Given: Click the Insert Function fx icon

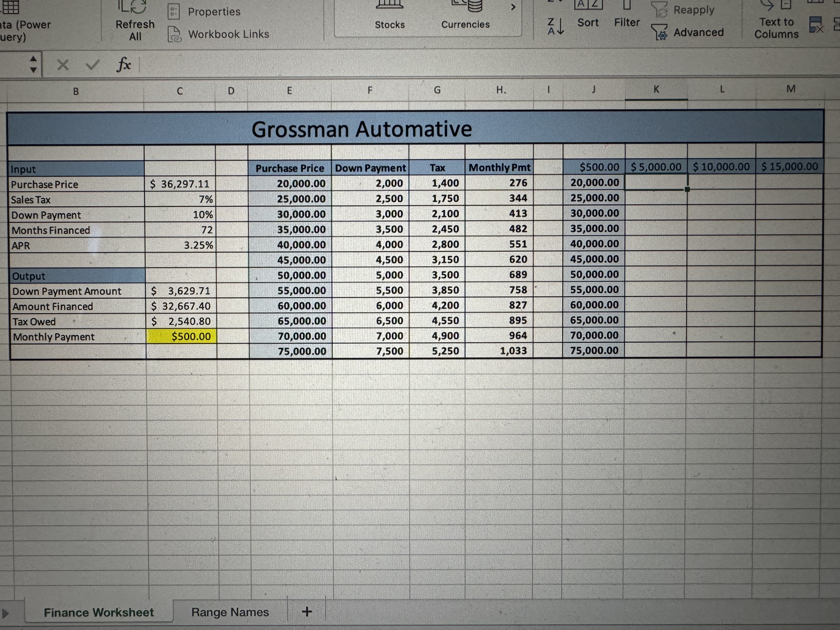Looking at the screenshot, I should coord(123,65).
